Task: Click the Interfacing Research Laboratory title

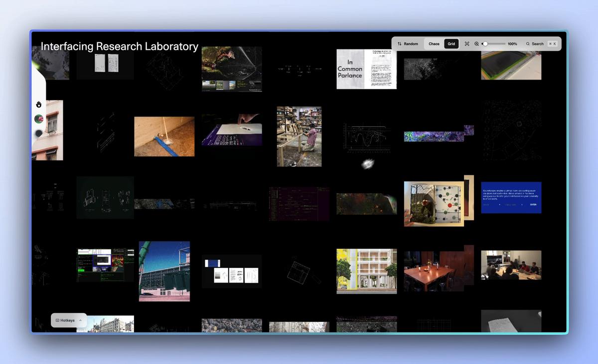Action: click(x=120, y=46)
